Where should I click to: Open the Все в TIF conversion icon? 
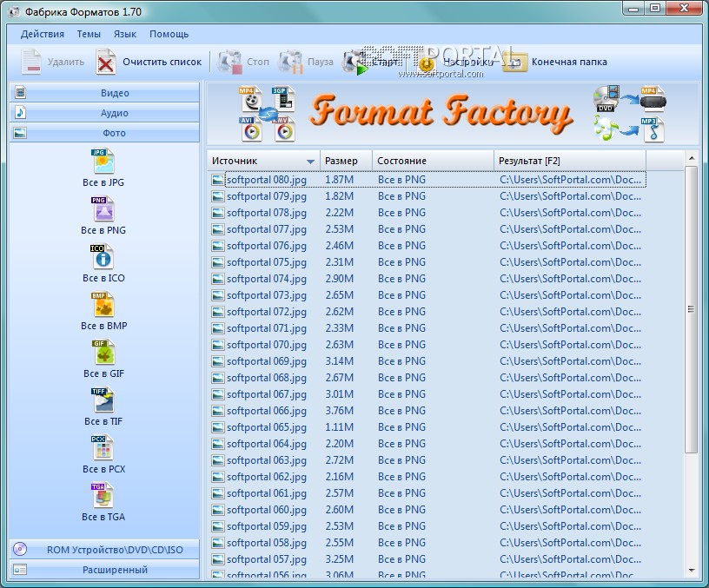pos(103,400)
